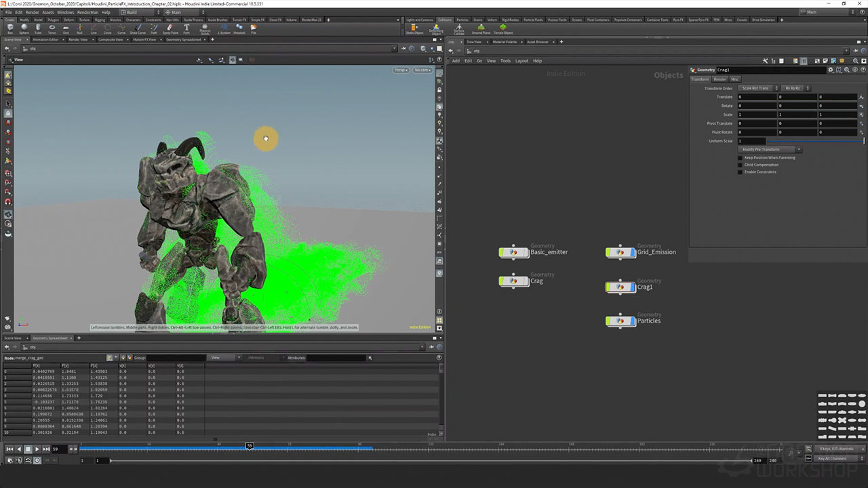Select the Sphere shelf tool
This screenshot has height=488, width=868.
(24, 28)
